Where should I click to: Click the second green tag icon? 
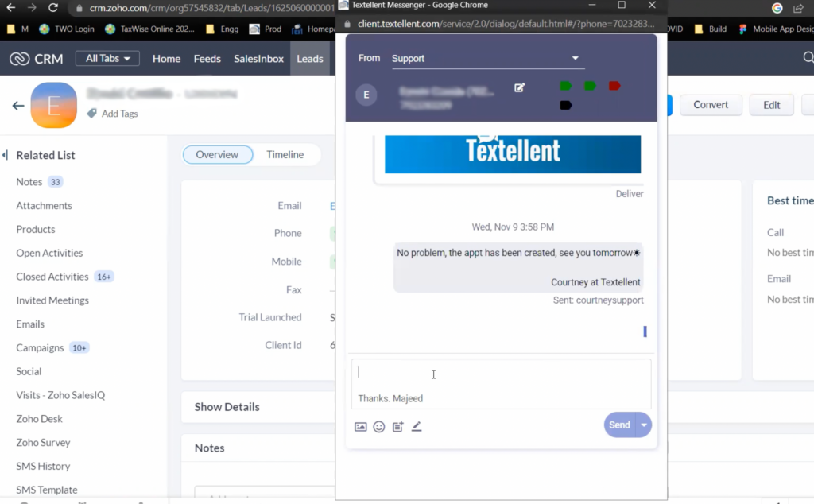[x=590, y=86]
